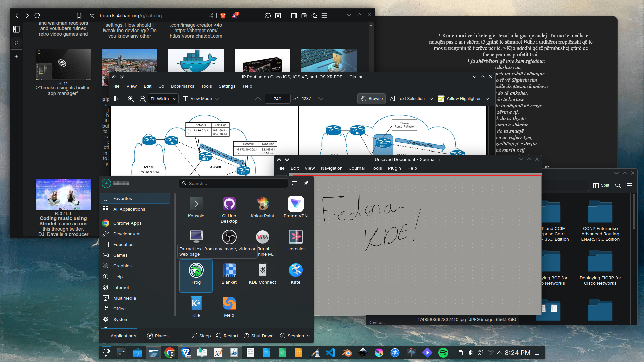Screen dimensions: 644x362
Task: Open KDE Connect from the launcher
Action: click(x=262, y=274)
